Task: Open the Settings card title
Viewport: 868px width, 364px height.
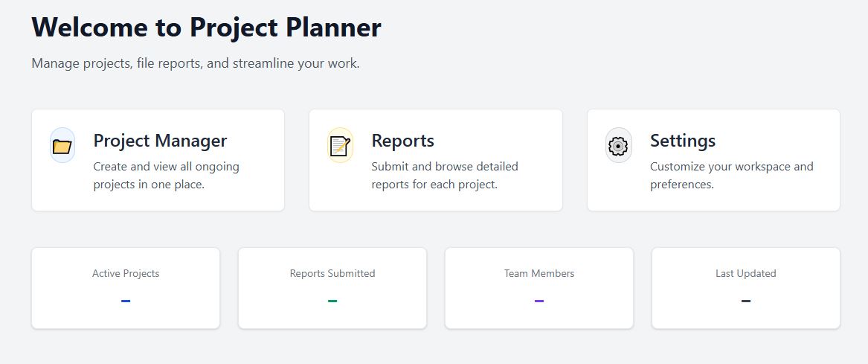Action: [683, 141]
